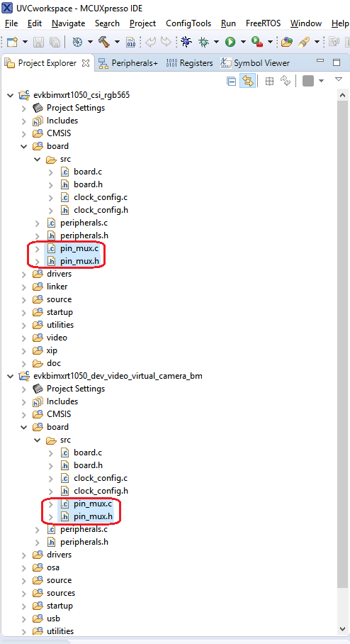Open the ConfigTools menu
350x644 pixels.
pos(188,23)
